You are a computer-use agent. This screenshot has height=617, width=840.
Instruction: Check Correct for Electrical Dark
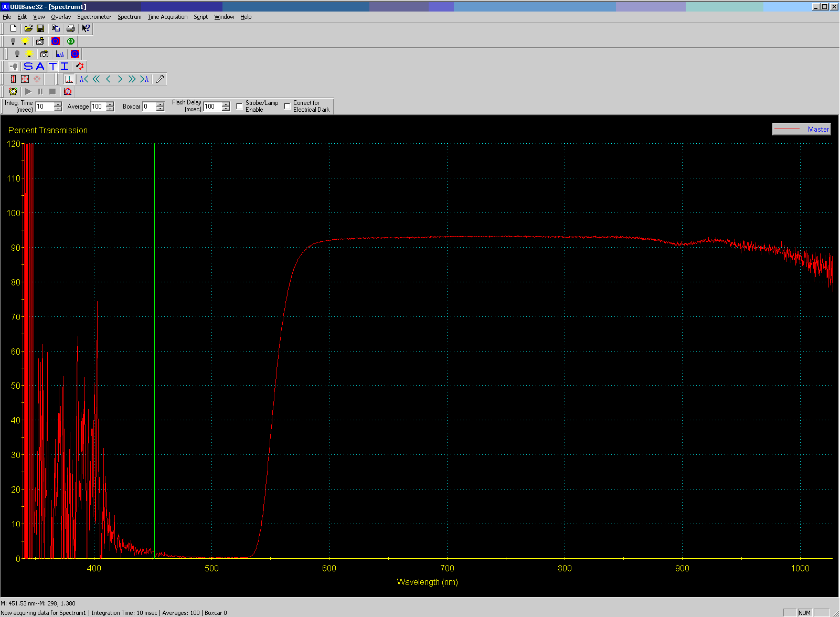click(x=287, y=107)
